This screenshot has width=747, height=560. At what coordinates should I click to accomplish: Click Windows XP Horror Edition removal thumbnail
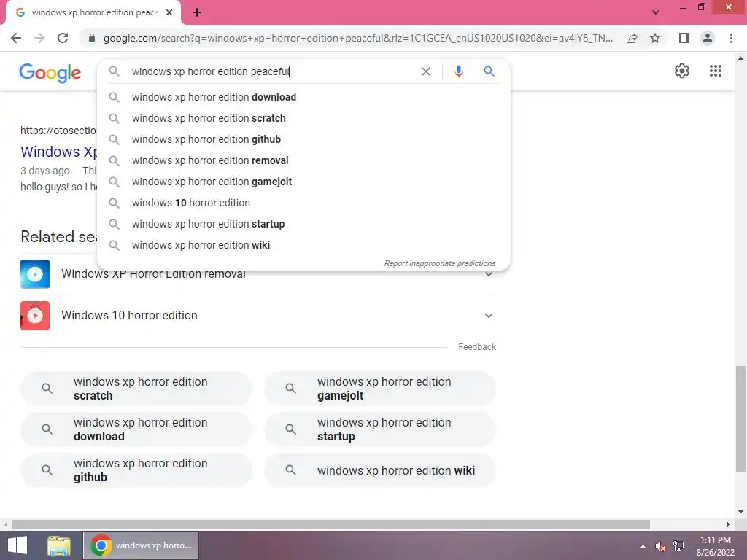point(35,274)
